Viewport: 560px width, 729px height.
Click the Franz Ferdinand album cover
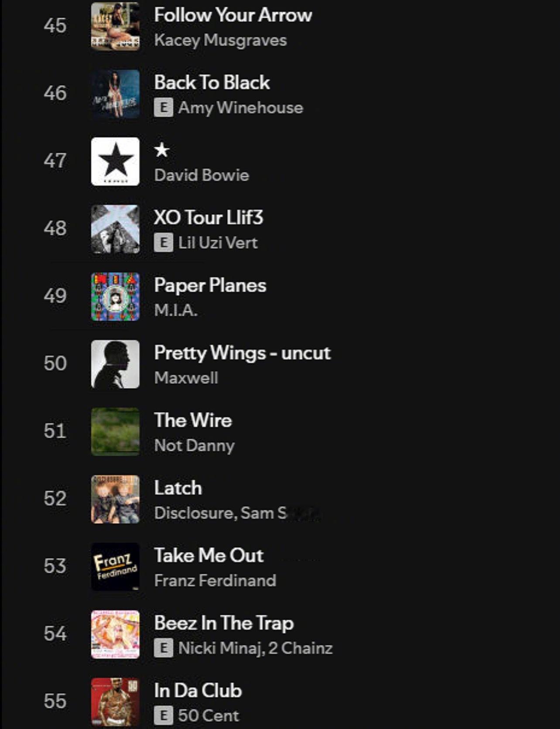click(x=115, y=567)
